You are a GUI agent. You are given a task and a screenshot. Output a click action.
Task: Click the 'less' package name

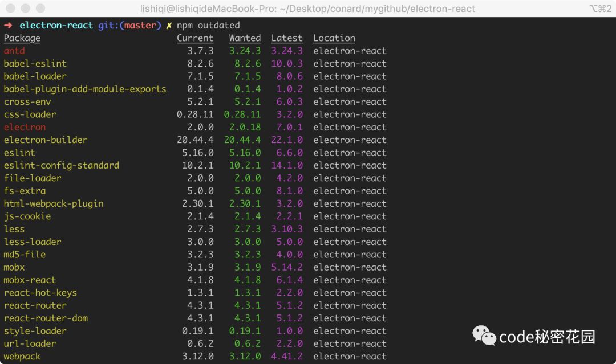[14, 229]
